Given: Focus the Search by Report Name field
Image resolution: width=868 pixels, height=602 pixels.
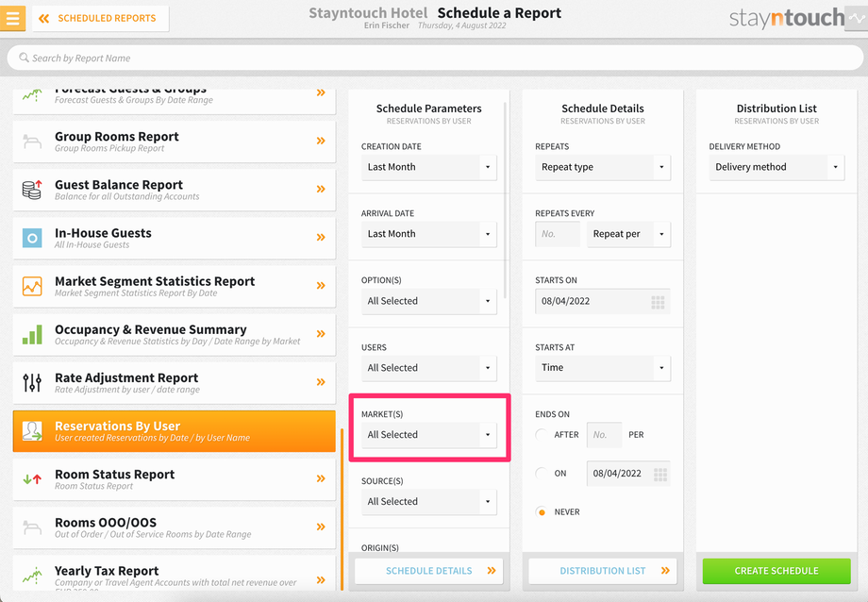Looking at the screenshot, I should click(x=435, y=58).
